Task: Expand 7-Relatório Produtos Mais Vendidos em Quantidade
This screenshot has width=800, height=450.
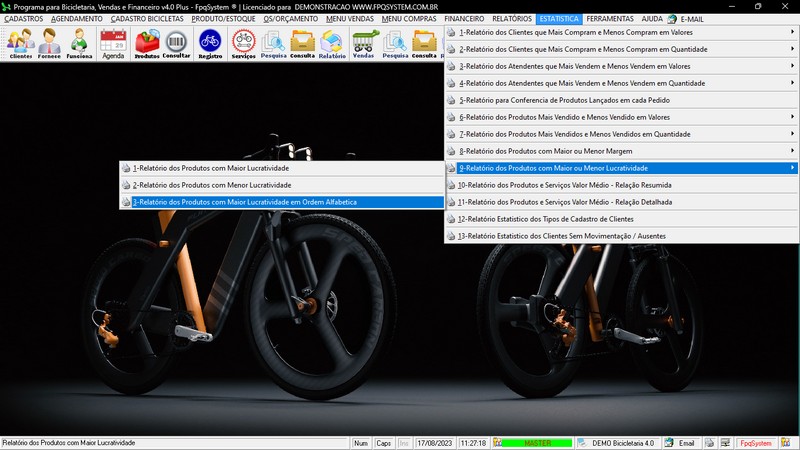Action: point(621,134)
